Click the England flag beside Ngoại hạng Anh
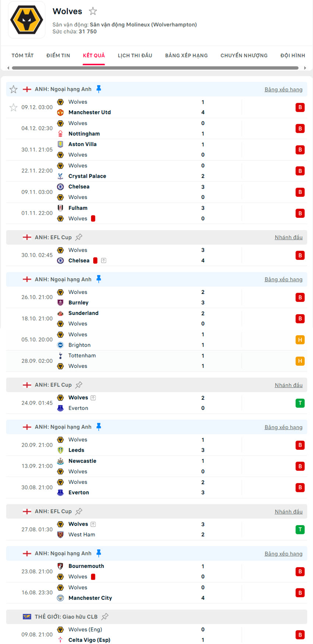 (27, 89)
